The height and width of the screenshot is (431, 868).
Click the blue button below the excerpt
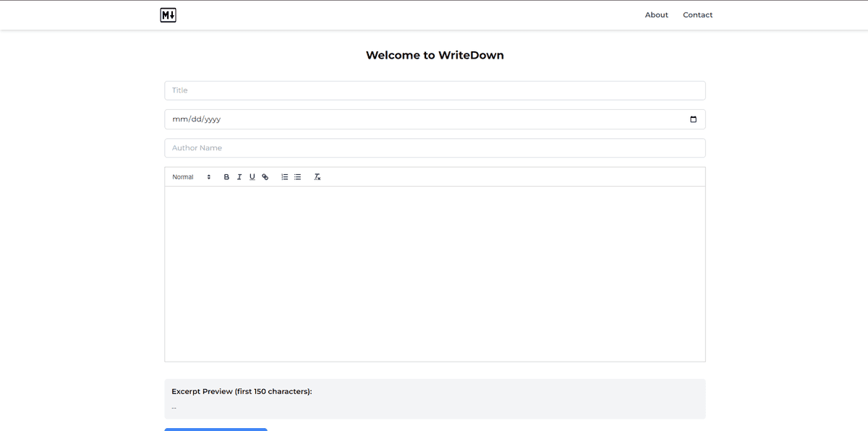pos(216,430)
